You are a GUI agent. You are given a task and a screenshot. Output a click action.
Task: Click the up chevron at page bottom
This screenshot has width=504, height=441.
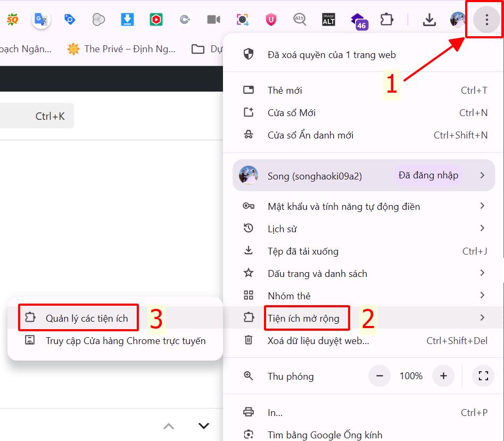[x=168, y=427]
